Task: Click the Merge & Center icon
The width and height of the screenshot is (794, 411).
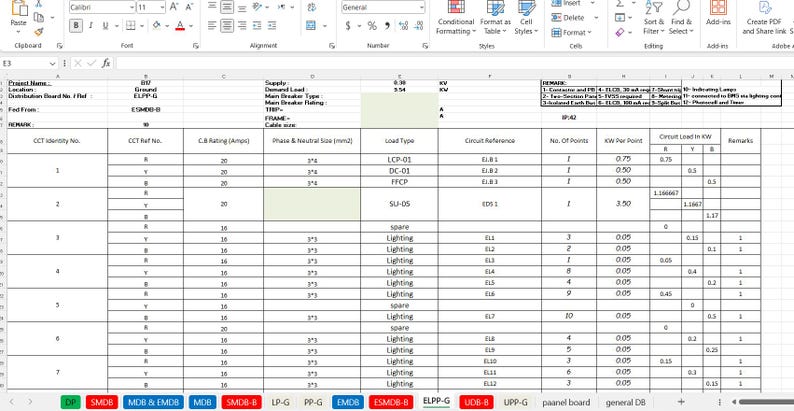Action: [311, 25]
